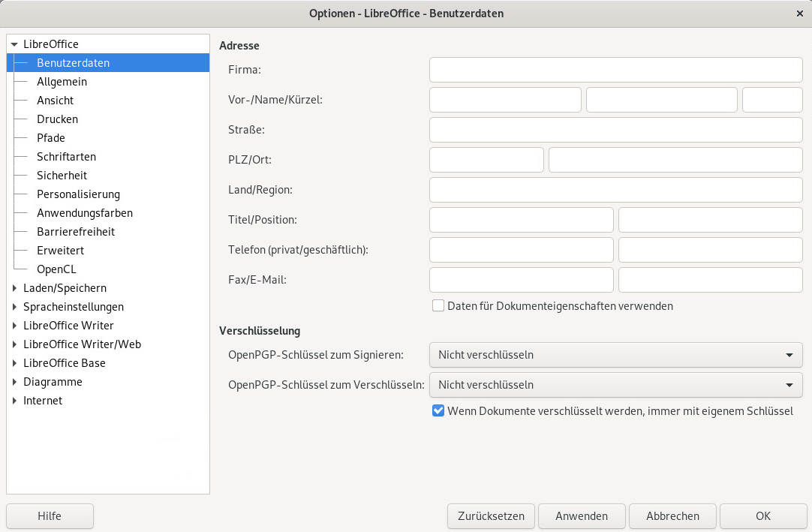The width and height of the screenshot is (812, 532).
Task: Select the LibreOffice Writer tree entry
Action: click(68, 326)
